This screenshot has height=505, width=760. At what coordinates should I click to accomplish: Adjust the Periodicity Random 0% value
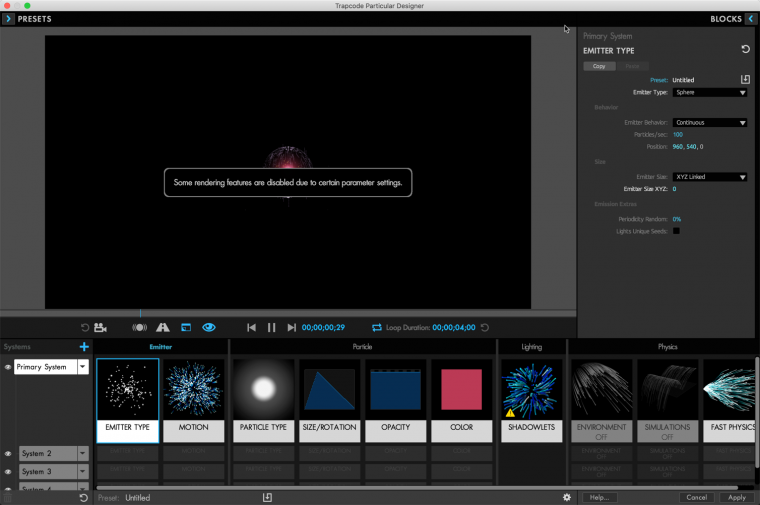pos(677,219)
